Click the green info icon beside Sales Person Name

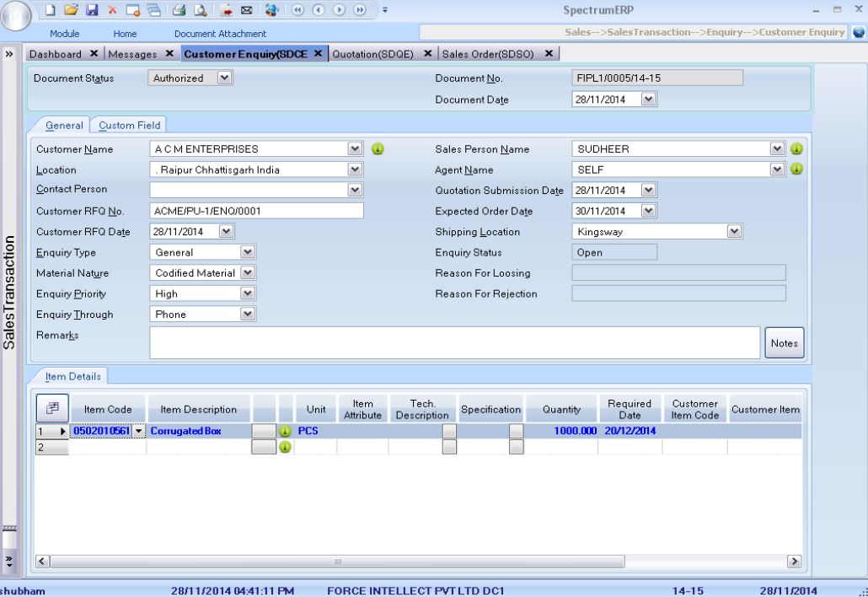[x=796, y=148]
